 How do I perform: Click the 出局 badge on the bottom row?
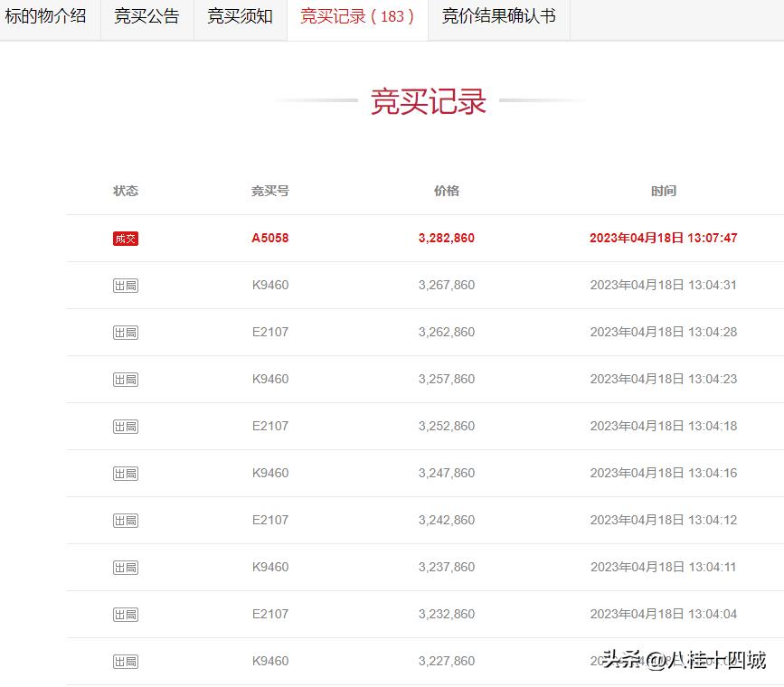126,661
